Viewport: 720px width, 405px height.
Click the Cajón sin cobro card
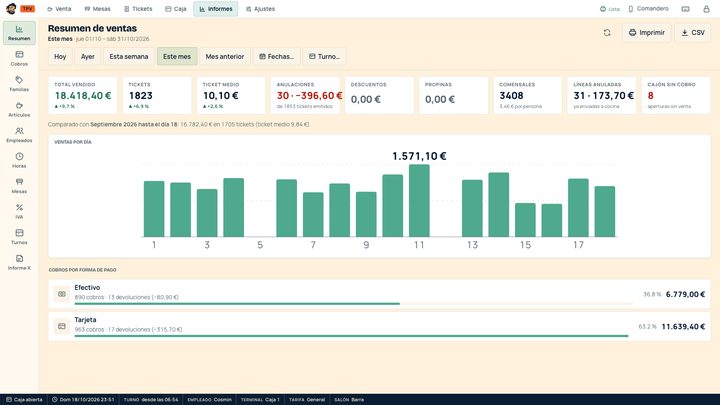[x=676, y=95]
